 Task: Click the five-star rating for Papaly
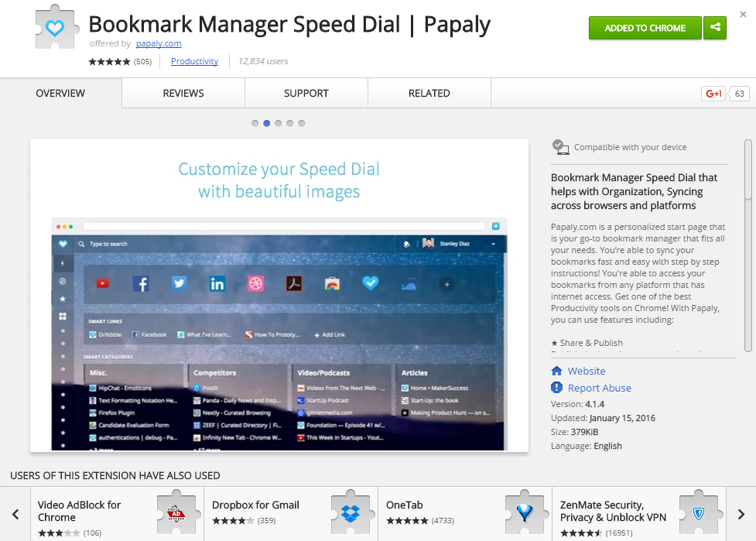click(x=109, y=62)
